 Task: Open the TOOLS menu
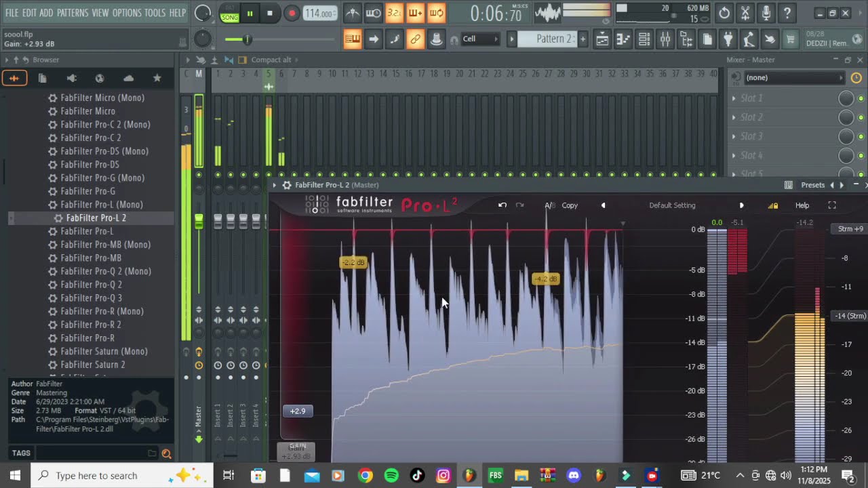pyautogui.click(x=155, y=13)
